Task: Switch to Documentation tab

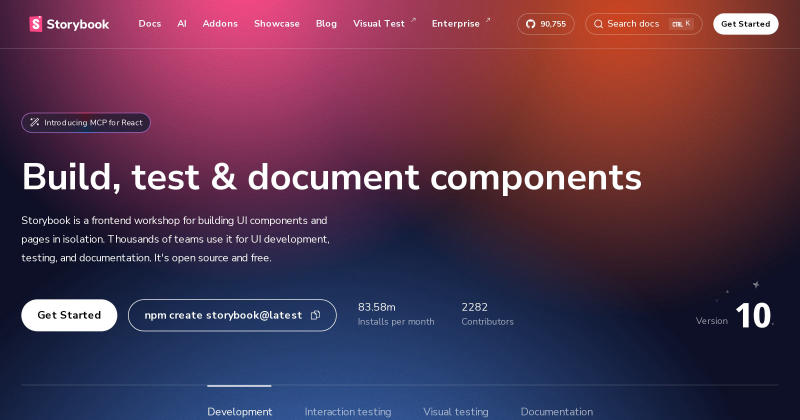Action: pos(557,411)
